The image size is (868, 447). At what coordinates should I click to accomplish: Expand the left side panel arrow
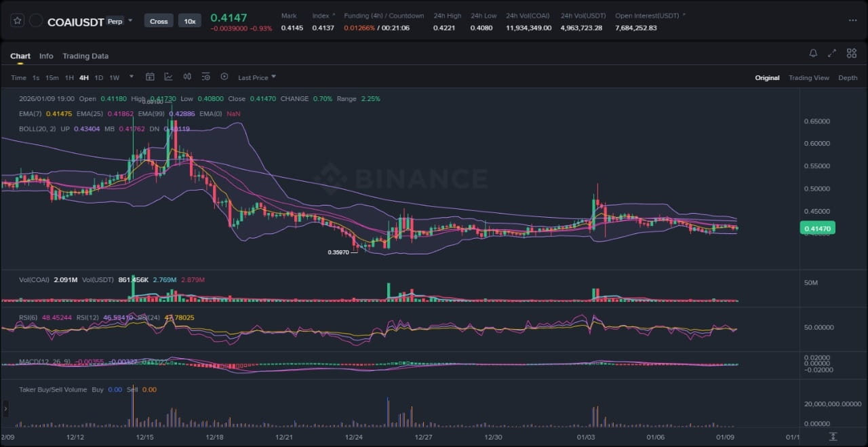[5, 408]
